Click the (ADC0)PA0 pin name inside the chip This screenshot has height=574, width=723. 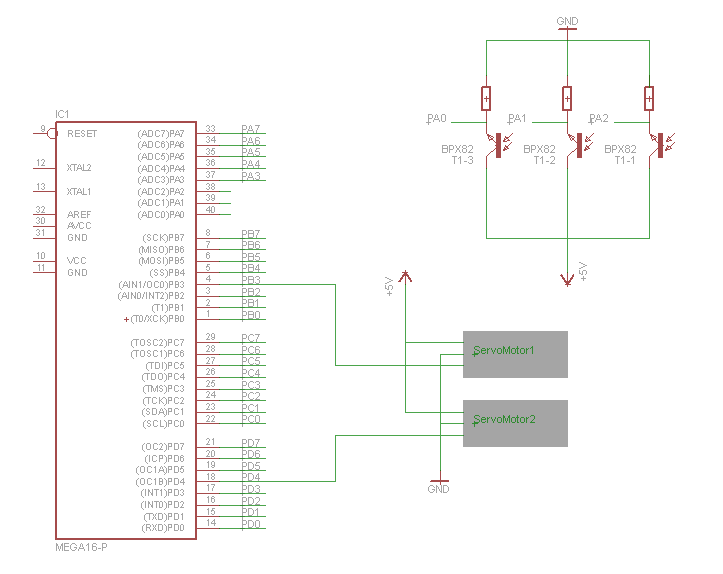pyautogui.click(x=160, y=215)
